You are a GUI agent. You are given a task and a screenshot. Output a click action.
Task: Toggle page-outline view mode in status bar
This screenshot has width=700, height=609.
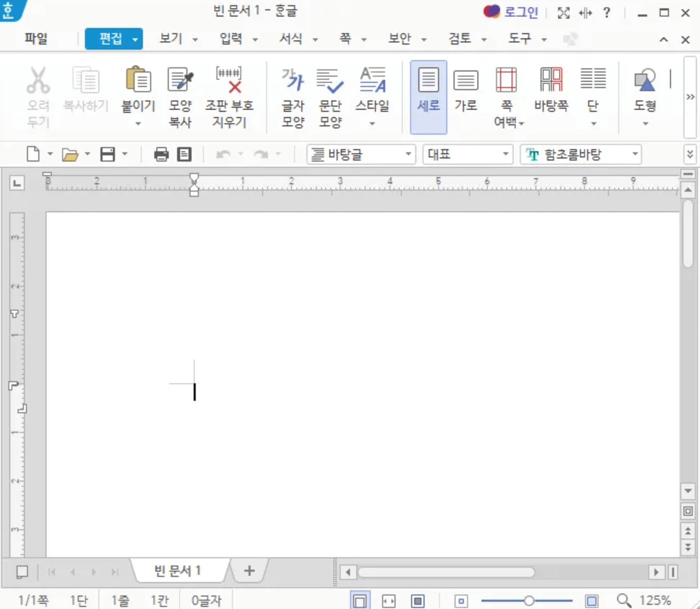360,601
